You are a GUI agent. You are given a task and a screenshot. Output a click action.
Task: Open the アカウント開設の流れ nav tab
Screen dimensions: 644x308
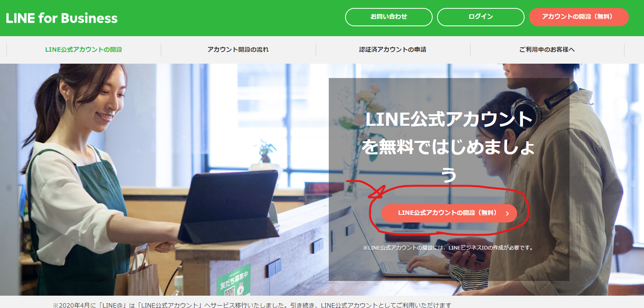(x=238, y=50)
